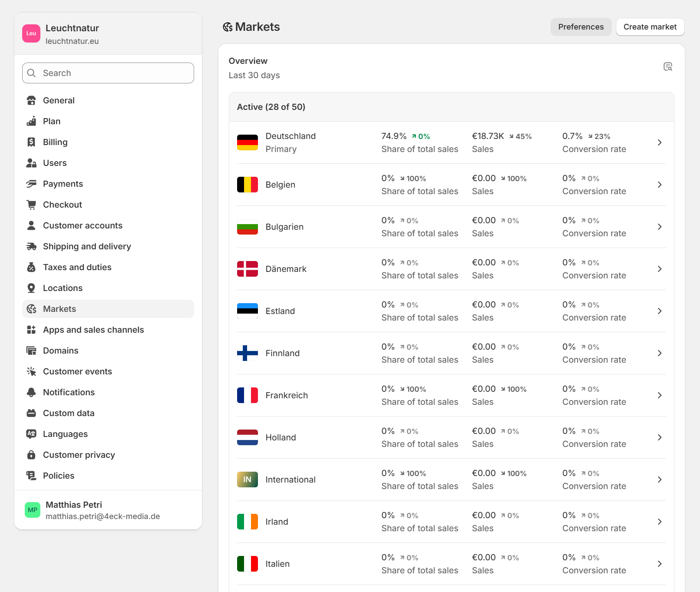
Task: Open Notifications via the bell icon
Action: pyautogui.click(x=31, y=392)
